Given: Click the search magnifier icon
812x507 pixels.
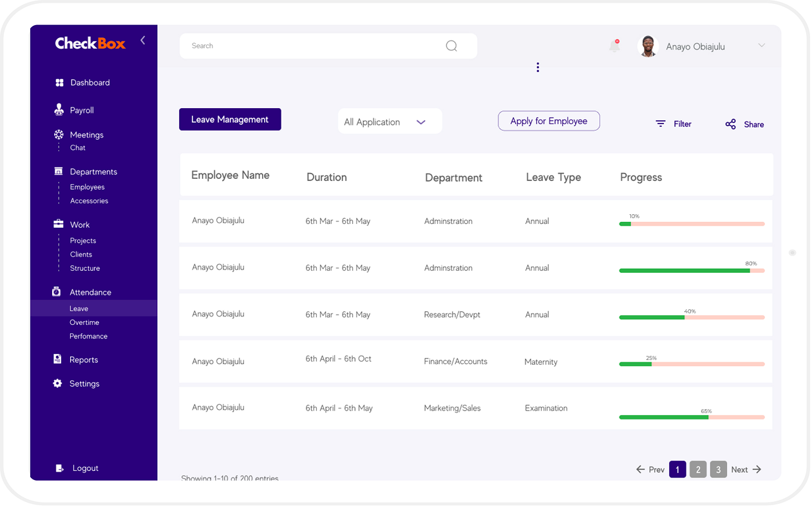Looking at the screenshot, I should coord(451,46).
